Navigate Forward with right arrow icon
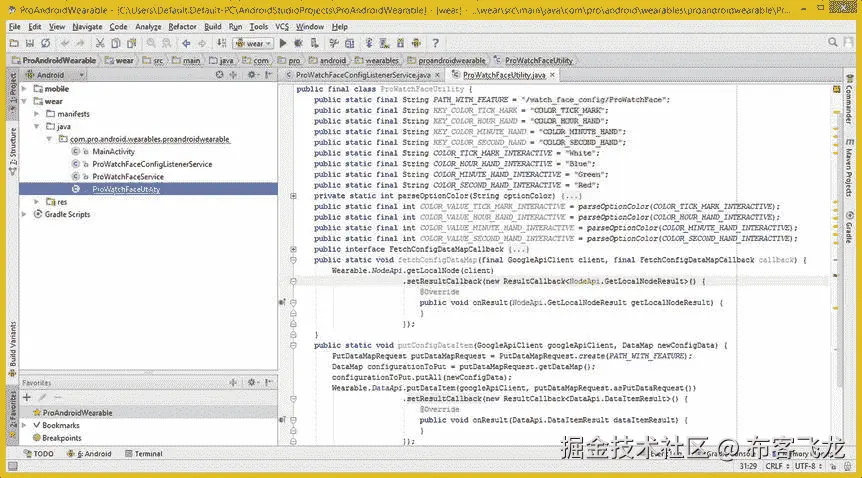862x478 pixels. (x=202, y=43)
